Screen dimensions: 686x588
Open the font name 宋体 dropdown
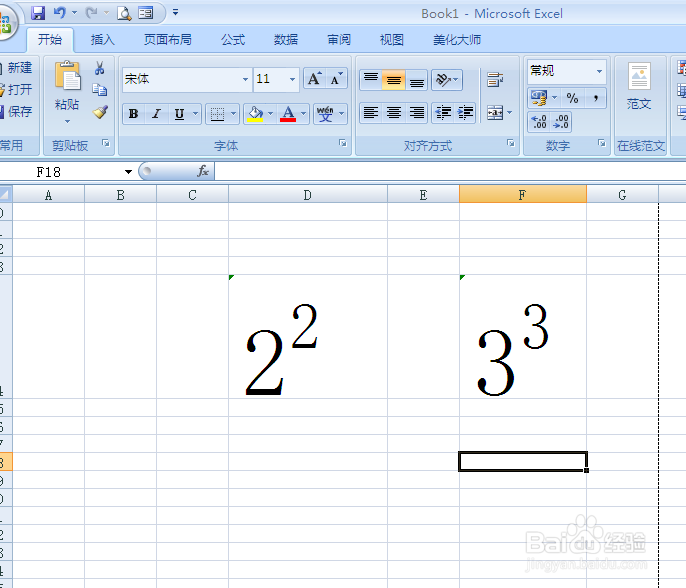245,79
